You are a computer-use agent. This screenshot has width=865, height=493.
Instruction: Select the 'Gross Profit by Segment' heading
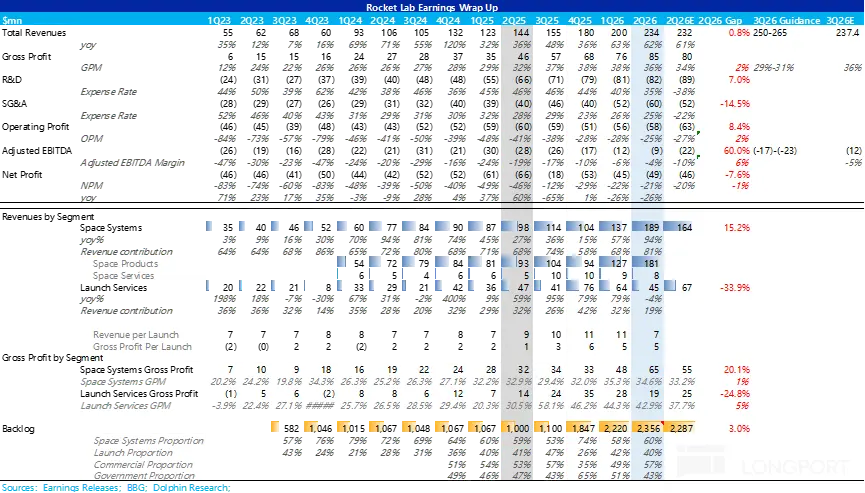pos(52,358)
